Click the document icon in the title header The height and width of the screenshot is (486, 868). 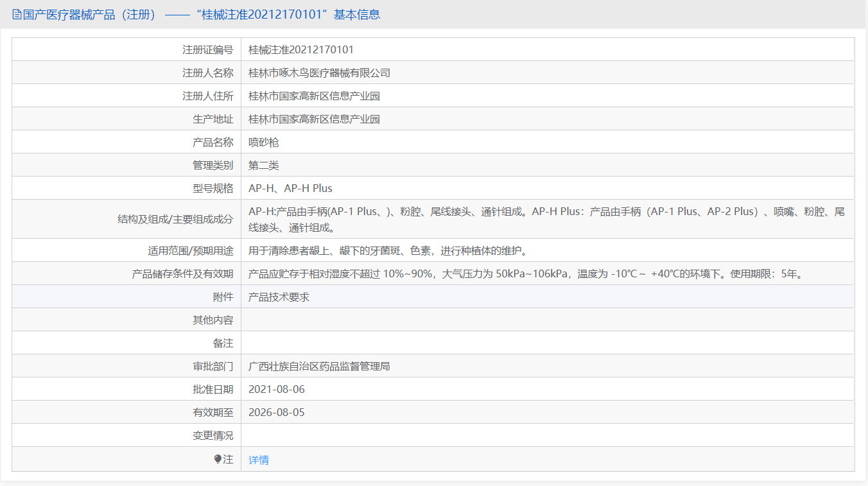[x=17, y=14]
